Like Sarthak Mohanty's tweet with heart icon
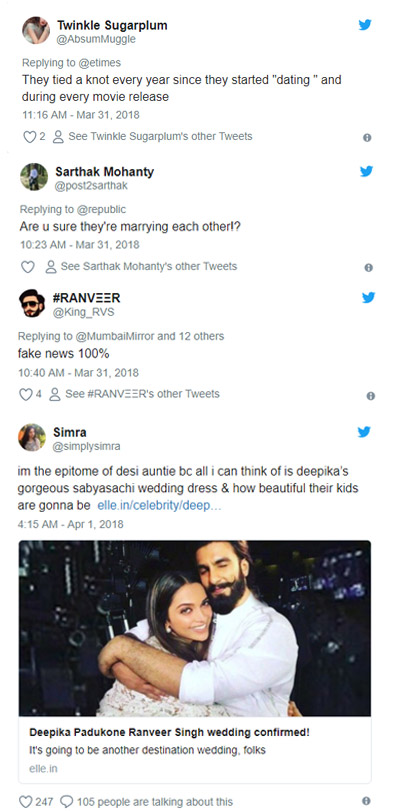The height and width of the screenshot is (811, 400). click(27, 267)
